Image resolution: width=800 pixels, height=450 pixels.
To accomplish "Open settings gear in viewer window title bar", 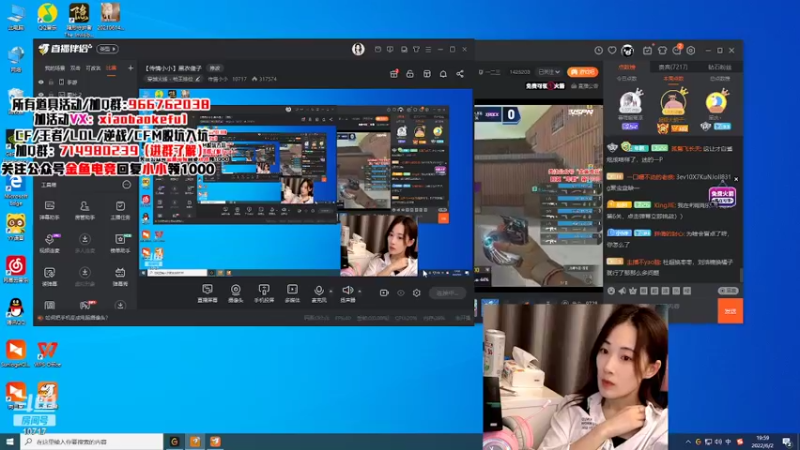I will pos(691,51).
